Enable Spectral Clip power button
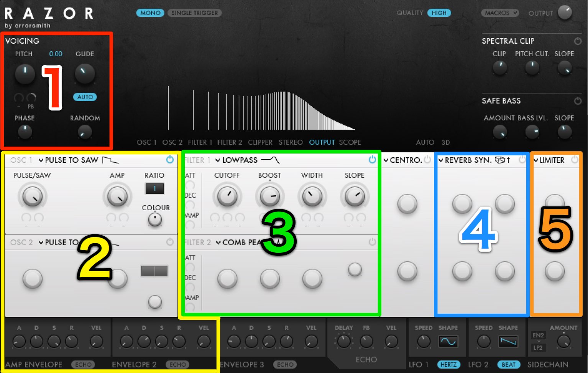Image resolution: width=588 pixels, height=373 pixels. click(578, 41)
